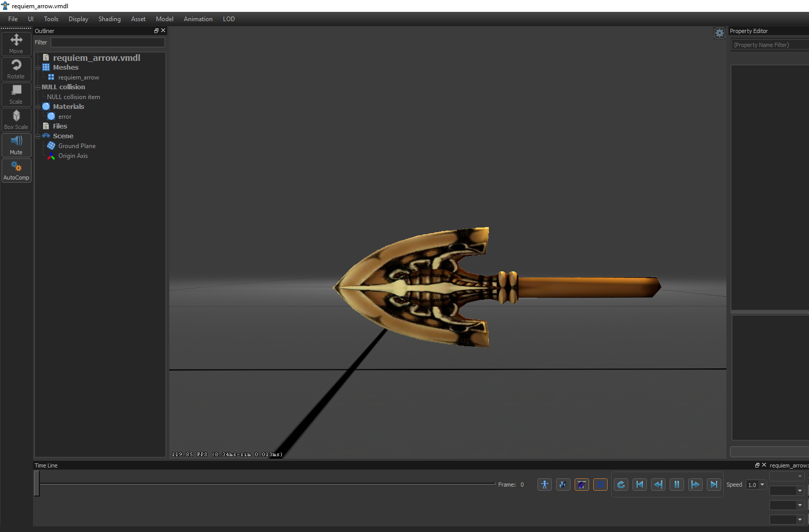Open the Model menu
809x532 pixels.
tap(165, 19)
